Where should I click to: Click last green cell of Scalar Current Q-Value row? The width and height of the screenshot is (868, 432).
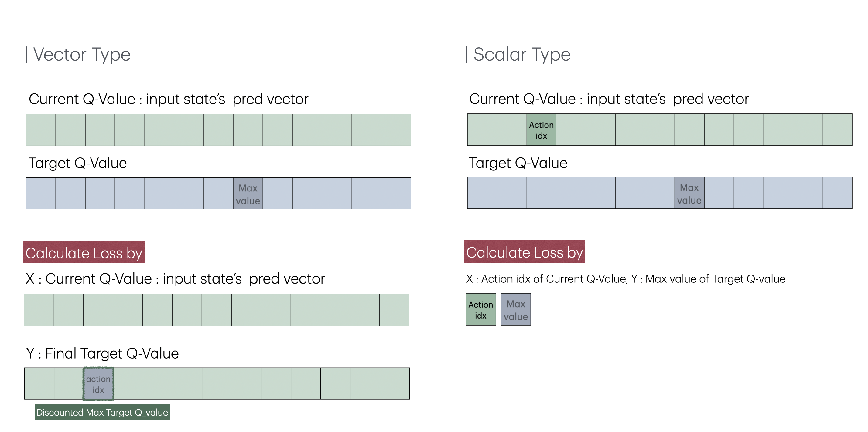coord(837,130)
